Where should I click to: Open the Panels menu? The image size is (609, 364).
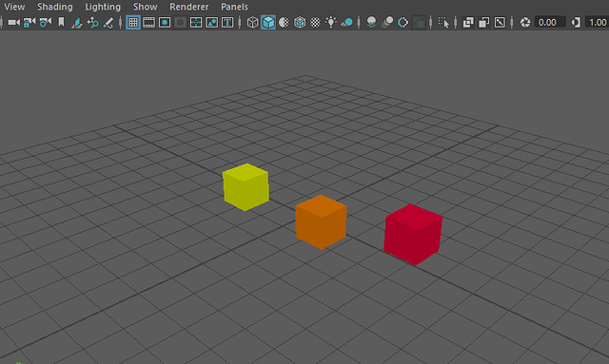point(234,7)
